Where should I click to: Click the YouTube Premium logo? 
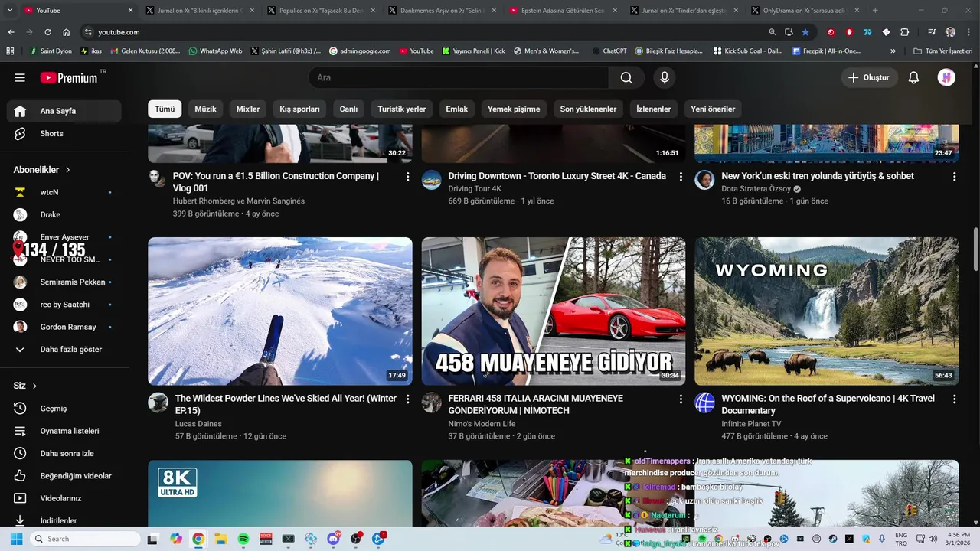pyautogui.click(x=69, y=77)
